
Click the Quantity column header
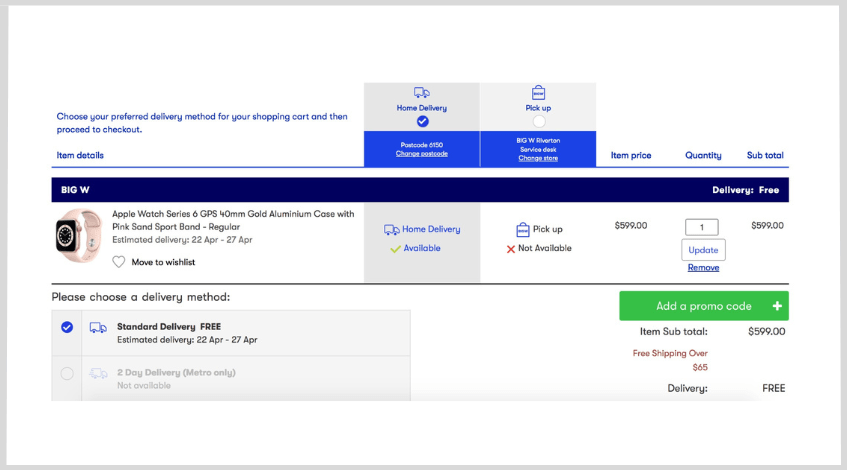703,155
